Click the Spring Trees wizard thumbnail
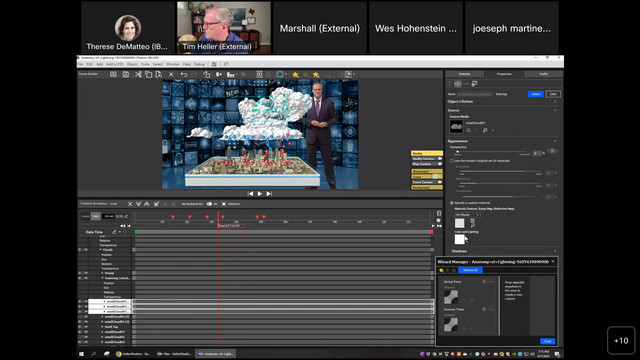This screenshot has width=640, height=360. coord(451,297)
